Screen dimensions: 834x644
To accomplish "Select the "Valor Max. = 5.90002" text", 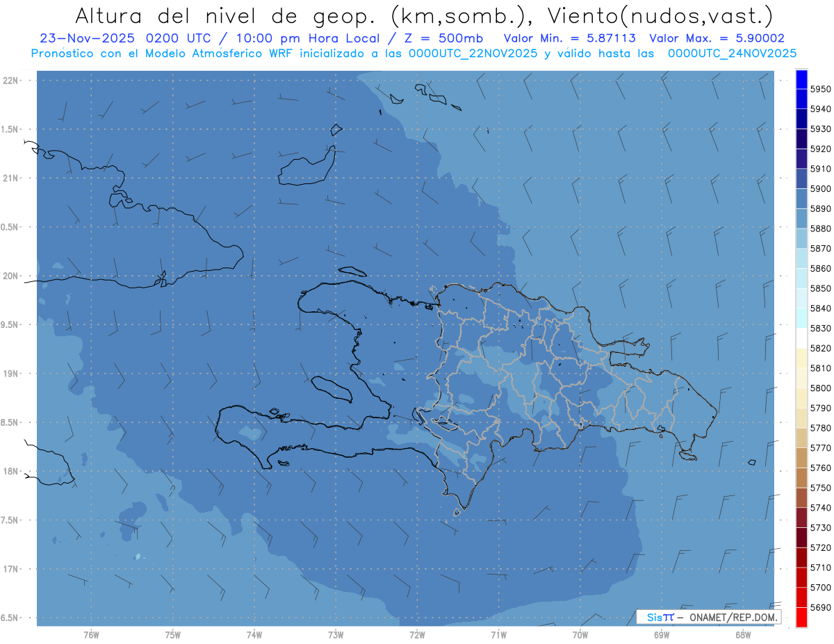I will pyautogui.click(x=717, y=39).
